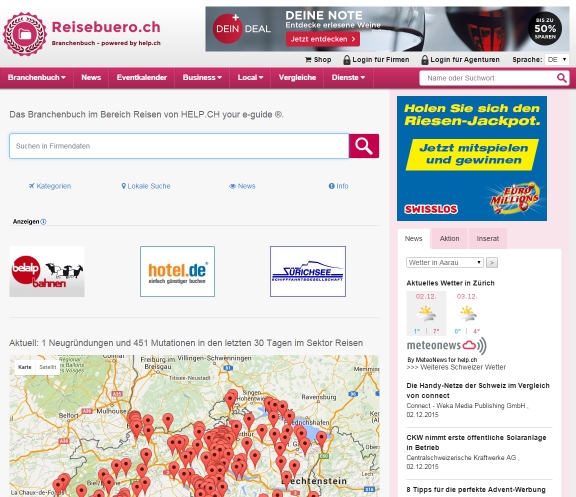Click the large pink search button
This screenshot has height=497, width=576.
point(364,146)
